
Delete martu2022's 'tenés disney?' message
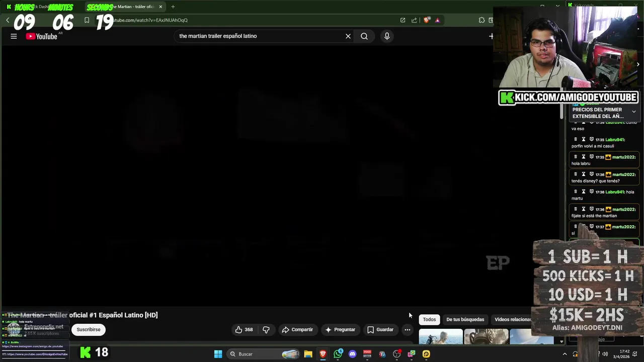click(x=576, y=174)
